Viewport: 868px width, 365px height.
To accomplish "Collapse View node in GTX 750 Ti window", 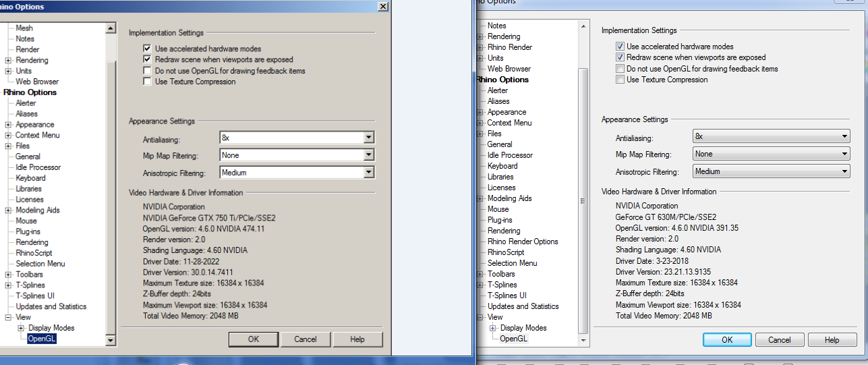I will coord(8,317).
